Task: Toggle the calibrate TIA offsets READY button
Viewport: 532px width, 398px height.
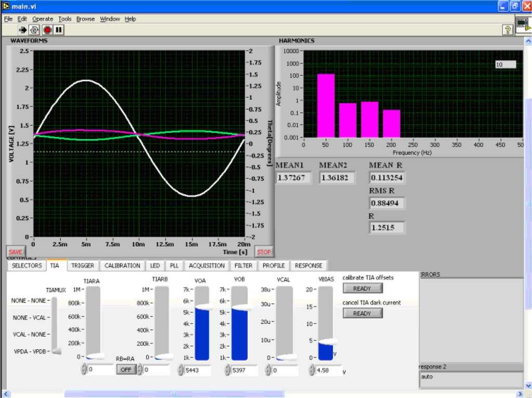Action: [x=362, y=288]
